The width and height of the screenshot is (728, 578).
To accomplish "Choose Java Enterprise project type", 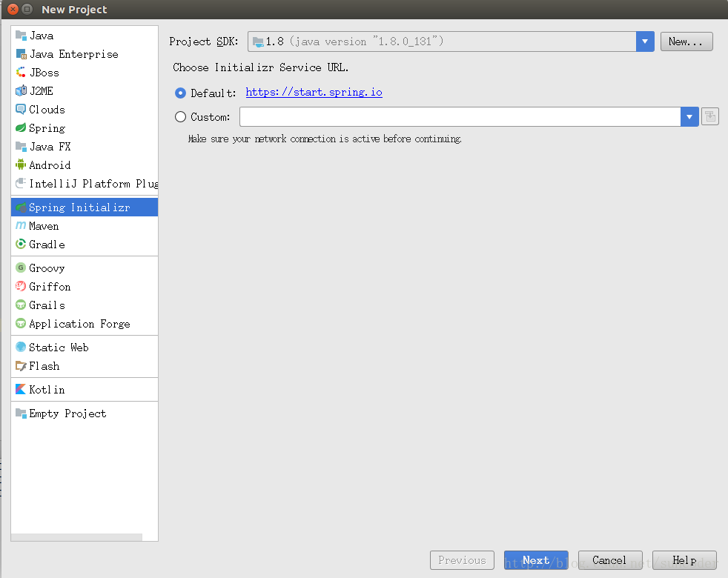I will pos(85,54).
